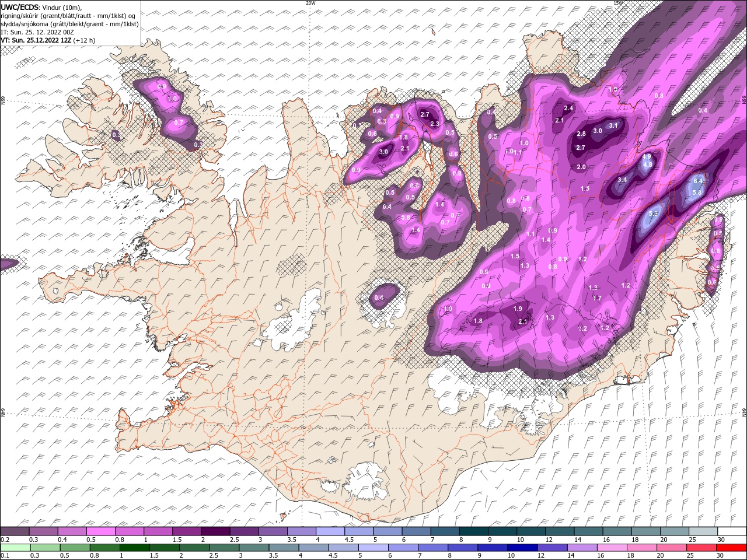Select lower legend swatch between 0.3 and 0.5

(45, 548)
